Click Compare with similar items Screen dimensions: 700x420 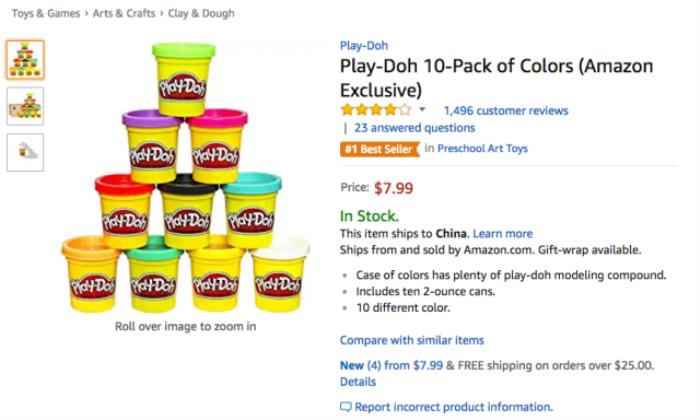(411, 340)
